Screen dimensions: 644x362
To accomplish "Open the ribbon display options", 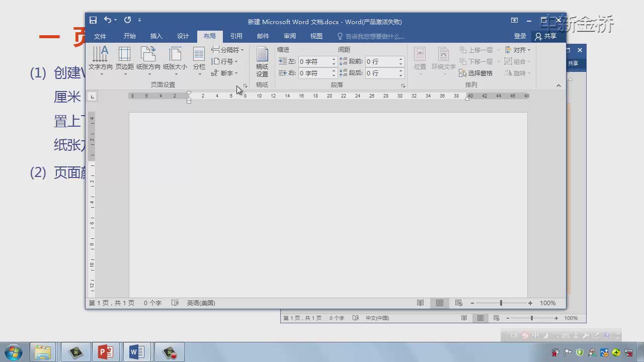I will [514, 21].
